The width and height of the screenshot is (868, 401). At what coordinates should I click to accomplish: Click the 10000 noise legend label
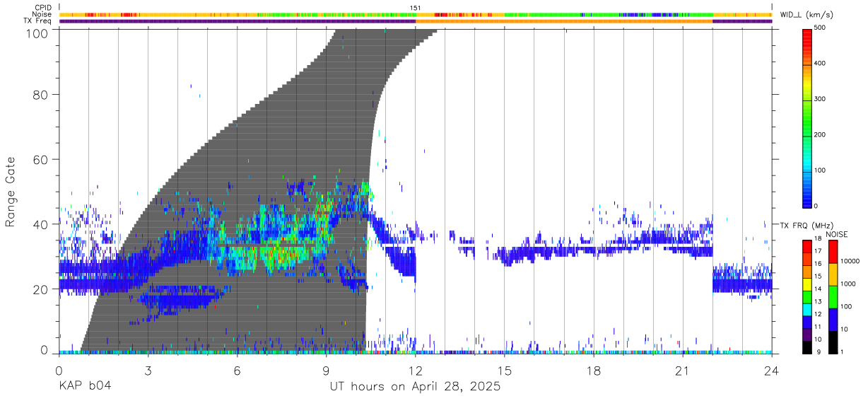click(x=850, y=261)
